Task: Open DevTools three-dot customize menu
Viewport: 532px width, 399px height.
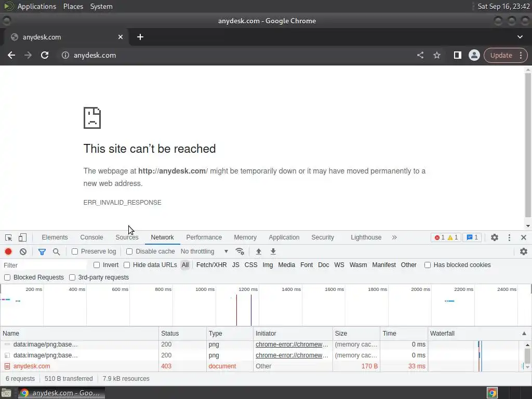Action: click(509, 237)
